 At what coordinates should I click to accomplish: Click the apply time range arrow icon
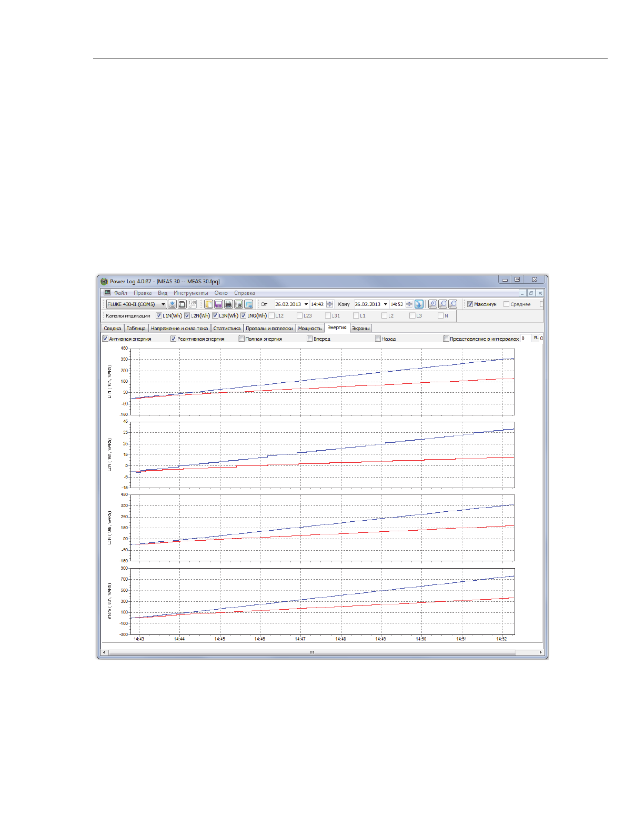coord(419,304)
